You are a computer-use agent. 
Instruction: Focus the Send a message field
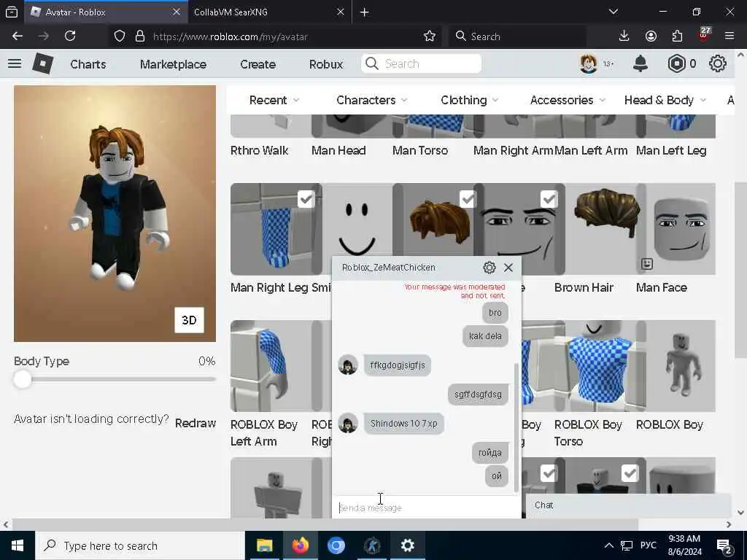point(426,507)
